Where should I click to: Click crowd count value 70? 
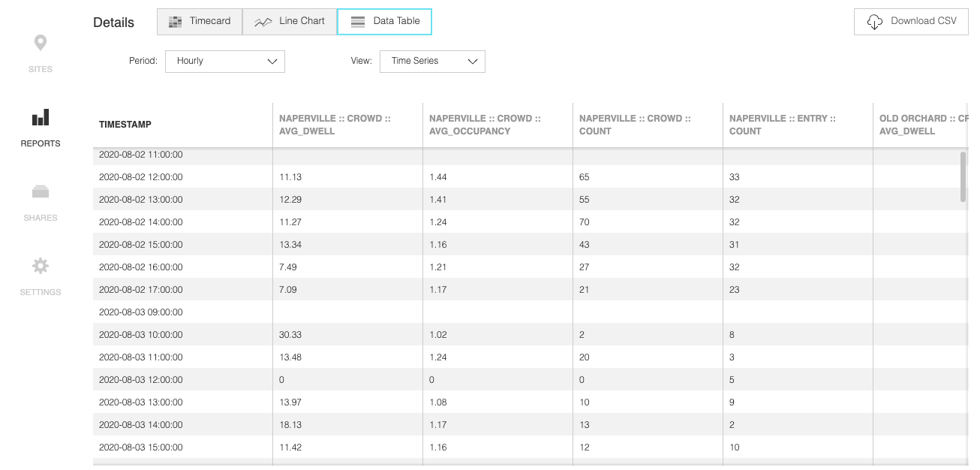[585, 222]
